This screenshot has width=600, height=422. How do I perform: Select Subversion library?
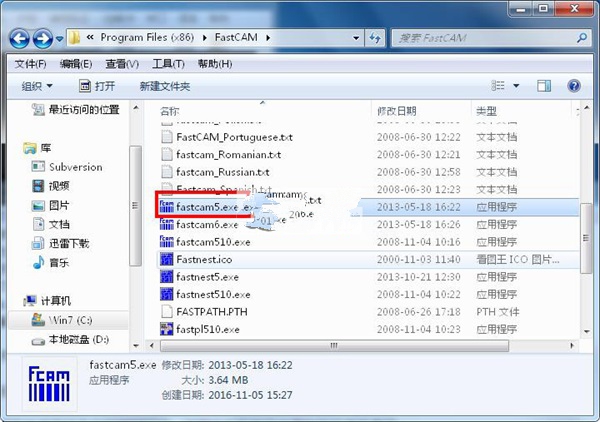pyautogui.click(x=67, y=167)
